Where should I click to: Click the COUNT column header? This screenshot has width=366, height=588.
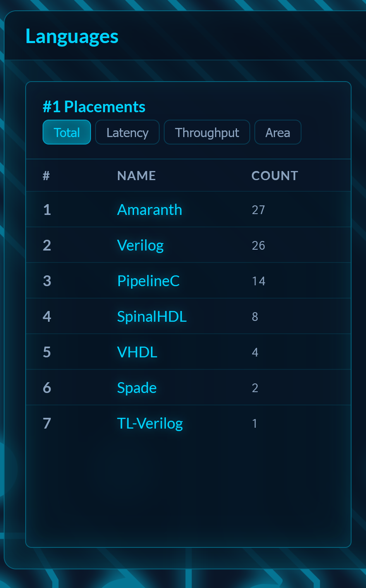point(275,176)
